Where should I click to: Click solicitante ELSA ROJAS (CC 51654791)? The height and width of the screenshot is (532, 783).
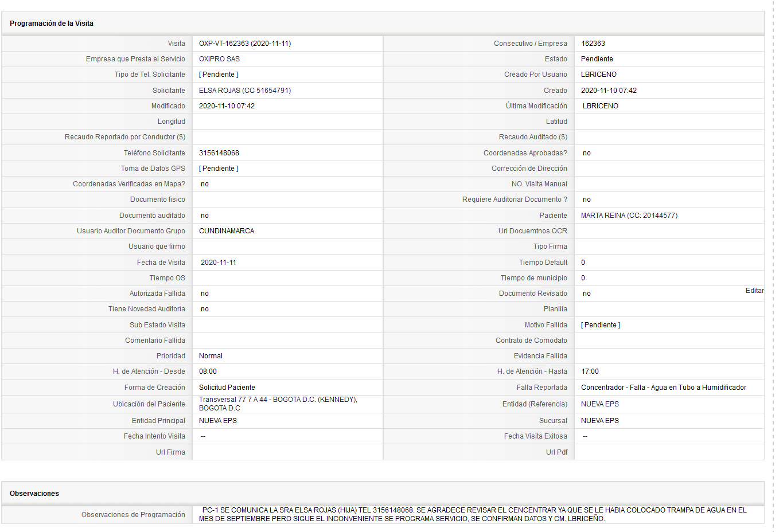click(x=245, y=91)
